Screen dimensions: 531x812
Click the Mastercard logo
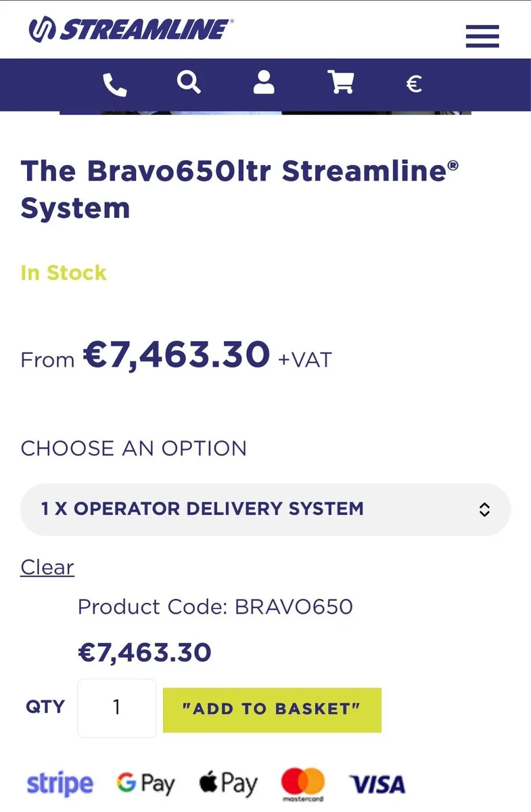point(303,784)
